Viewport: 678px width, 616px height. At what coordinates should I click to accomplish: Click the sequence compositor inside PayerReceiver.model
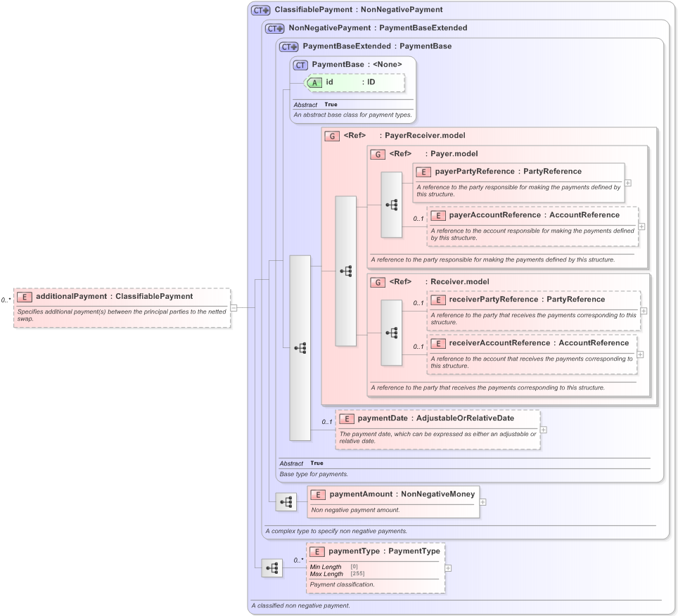346,271
